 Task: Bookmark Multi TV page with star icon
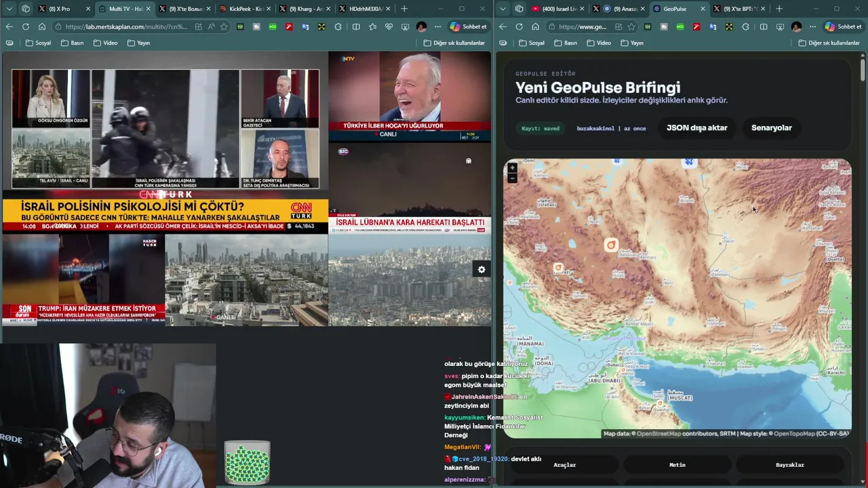click(x=224, y=26)
